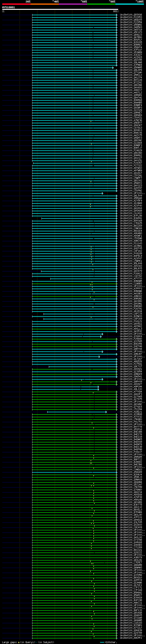Select the UniRef100_Q9C7X7 label

pyautogui.click(x=131, y=366)
